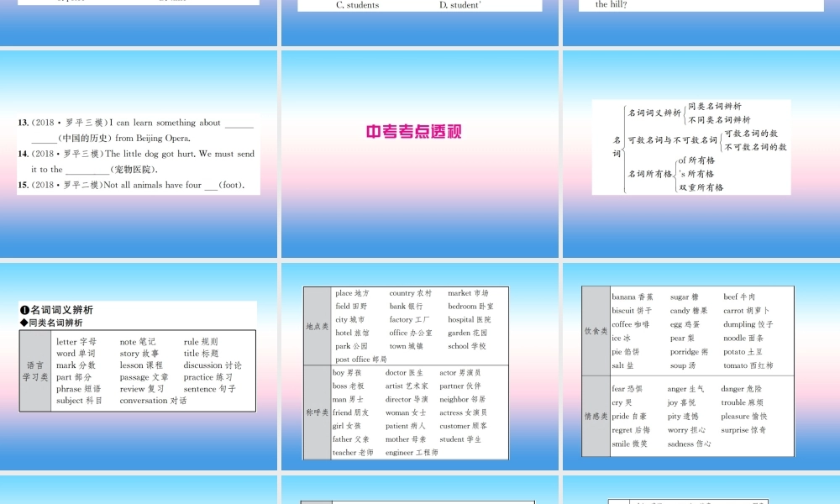This screenshot has width=840, height=504.
Task: Click 可数名词与不可数名词 in the mind map
Action: pyautogui.click(x=672, y=140)
